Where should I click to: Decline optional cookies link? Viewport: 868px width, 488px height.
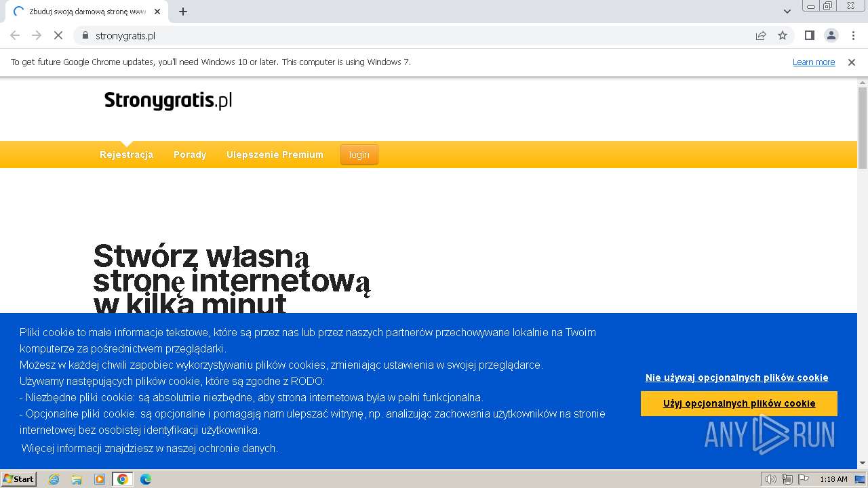737,378
